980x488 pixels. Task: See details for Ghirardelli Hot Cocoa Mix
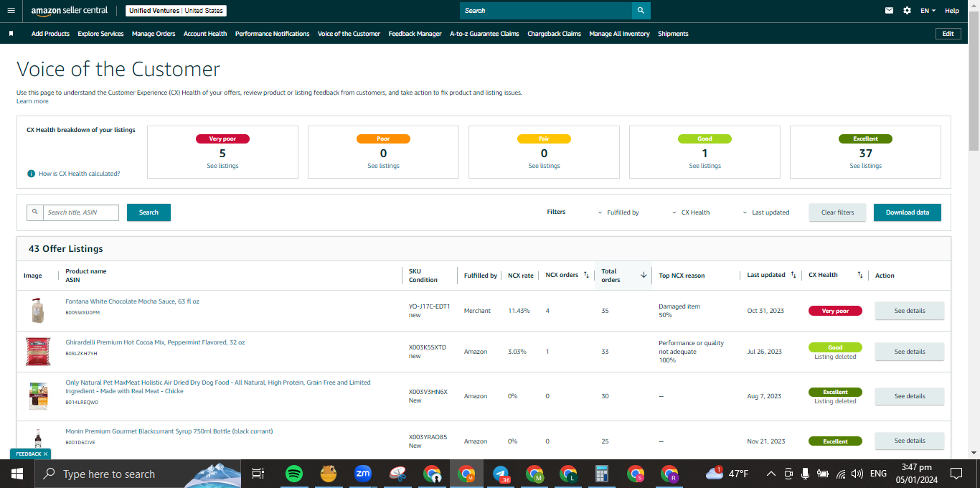(x=910, y=352)
